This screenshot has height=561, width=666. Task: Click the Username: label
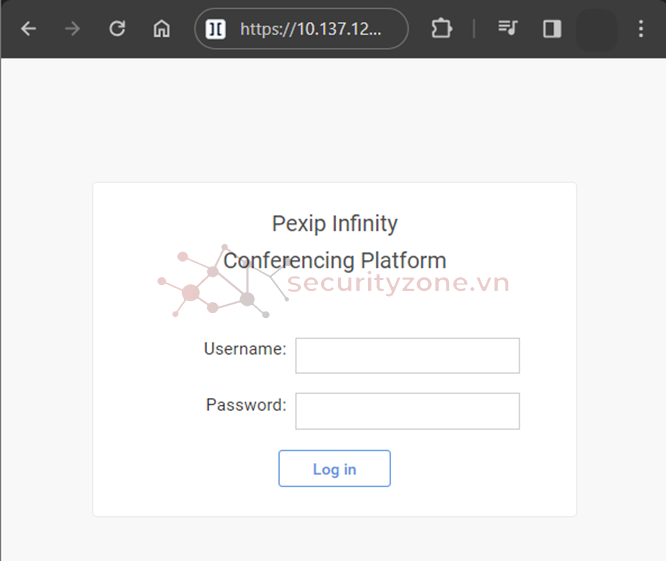(x=245, y=349)
